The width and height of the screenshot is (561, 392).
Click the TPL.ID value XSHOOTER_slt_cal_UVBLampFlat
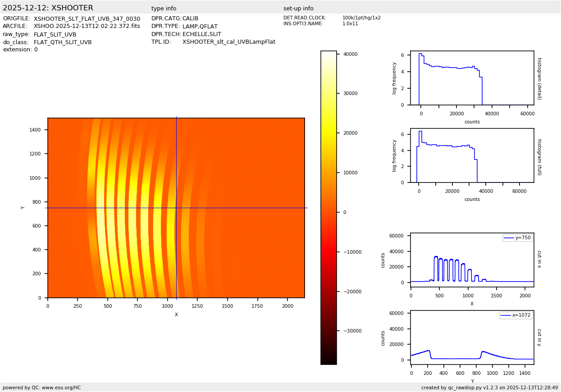point(228,42)
